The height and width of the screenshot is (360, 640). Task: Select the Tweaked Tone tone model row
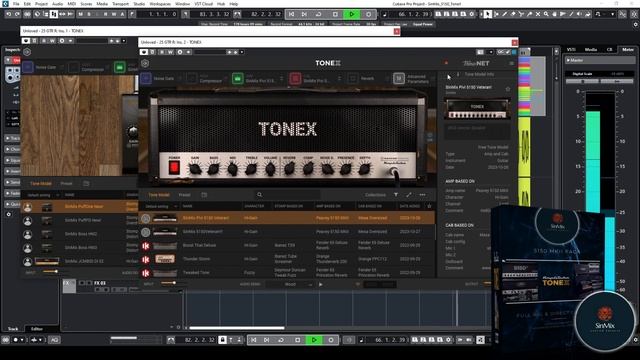(287, 273)
